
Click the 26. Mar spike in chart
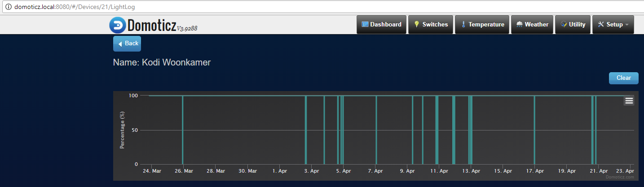[182, 130]
